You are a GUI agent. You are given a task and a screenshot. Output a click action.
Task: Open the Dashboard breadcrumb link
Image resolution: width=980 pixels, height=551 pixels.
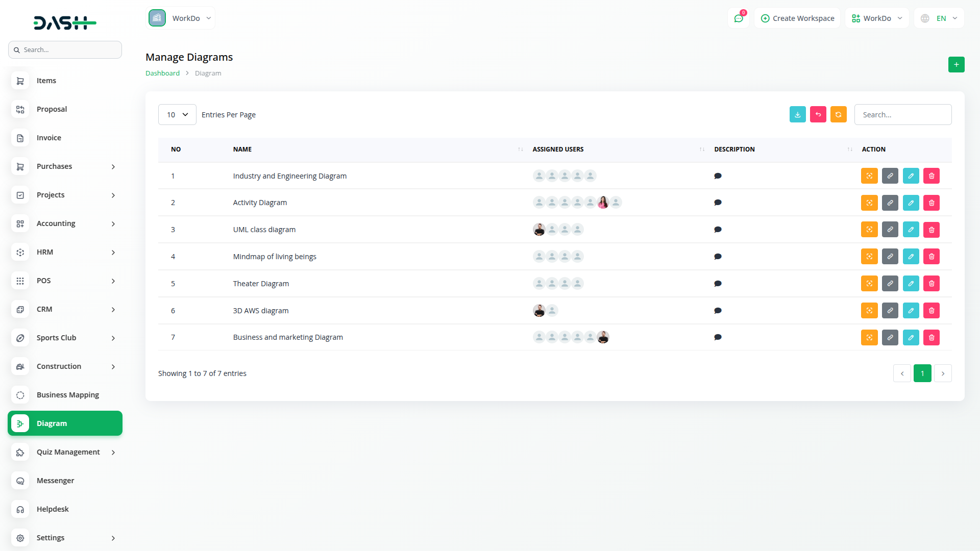point(162,73)
